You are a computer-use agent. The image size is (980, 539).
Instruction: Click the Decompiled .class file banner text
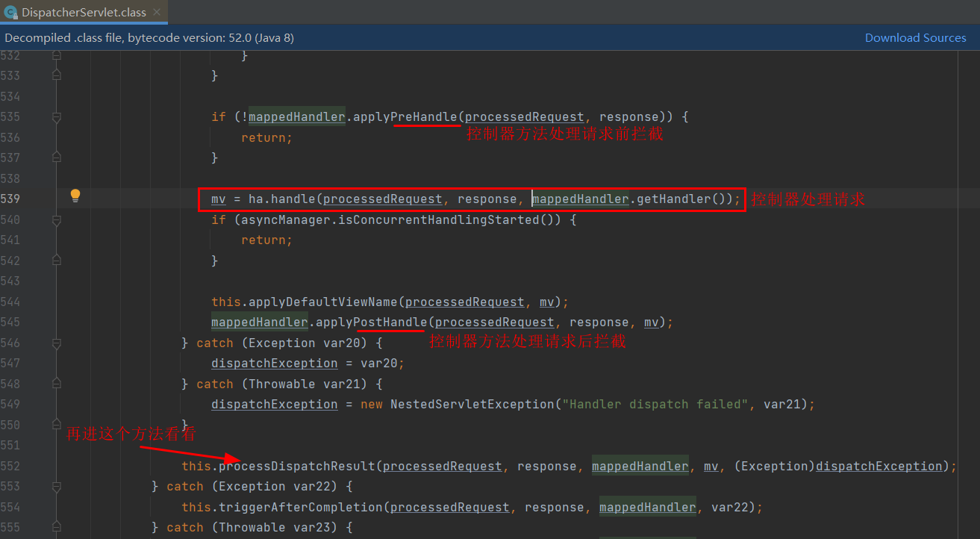point(149,37)
